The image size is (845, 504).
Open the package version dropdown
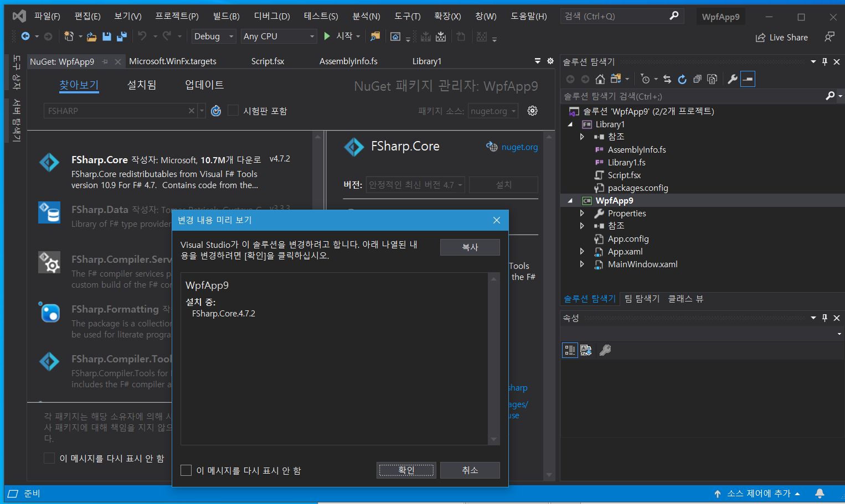click(x=415, y=185)
